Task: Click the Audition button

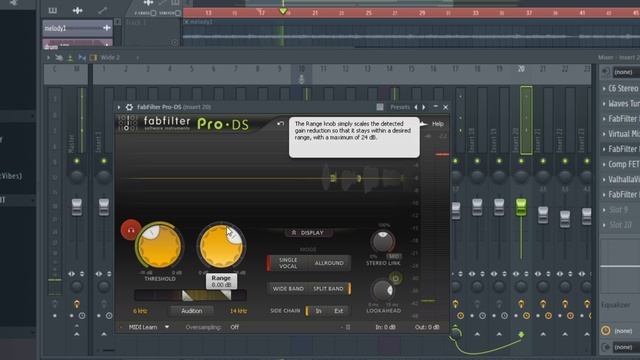Action: [x=191, y=311]
